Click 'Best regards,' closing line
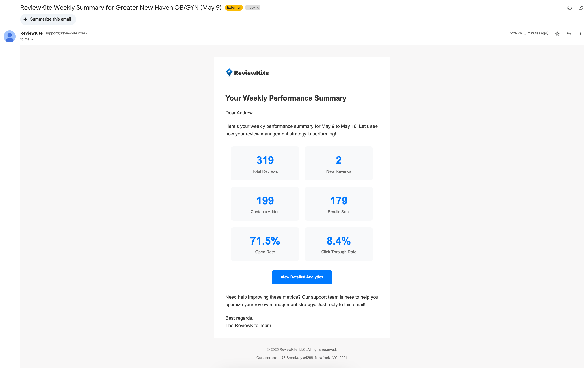This screenshot has width=588, height=368. tap(239, 318)
